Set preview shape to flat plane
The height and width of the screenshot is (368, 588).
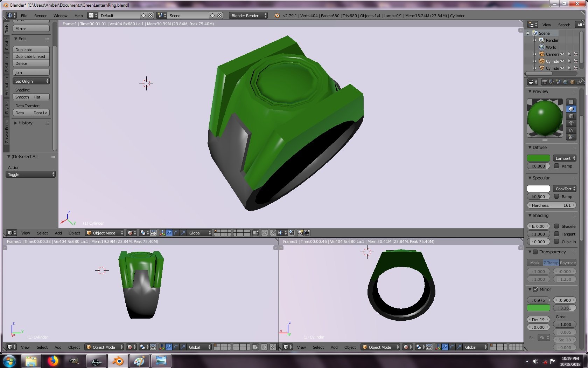(571, 102)
